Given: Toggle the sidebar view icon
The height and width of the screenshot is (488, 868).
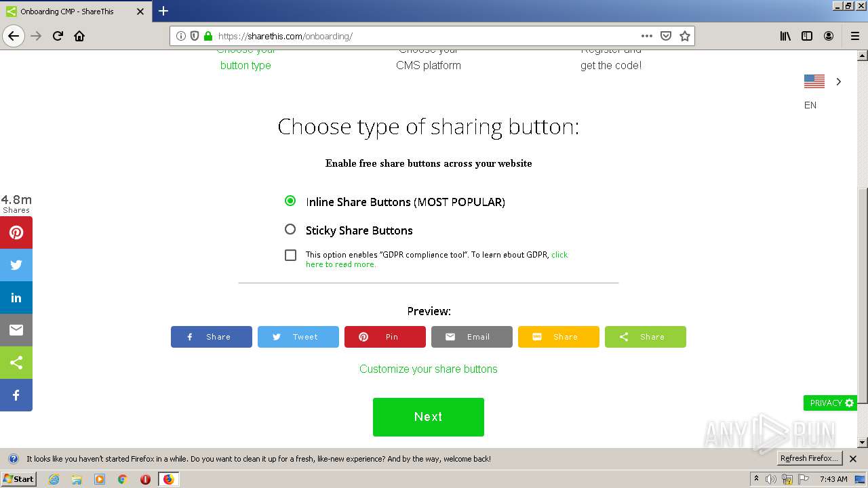Looking at the screenshot, I should point(807,36).
